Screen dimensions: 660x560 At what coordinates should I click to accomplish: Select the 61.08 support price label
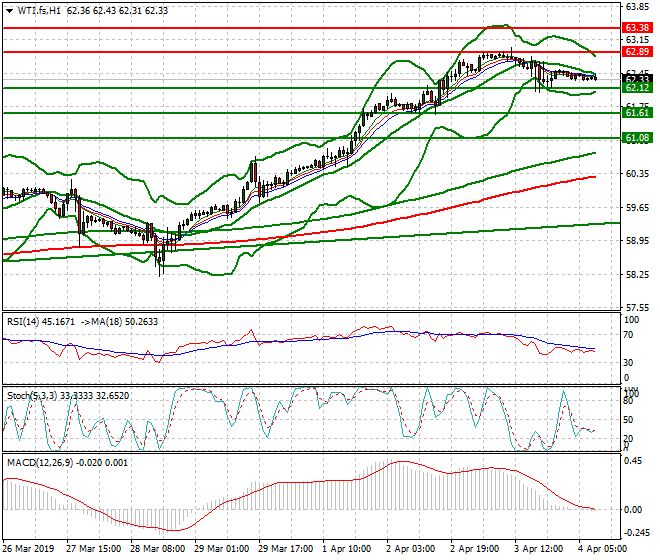click(637, 138)
